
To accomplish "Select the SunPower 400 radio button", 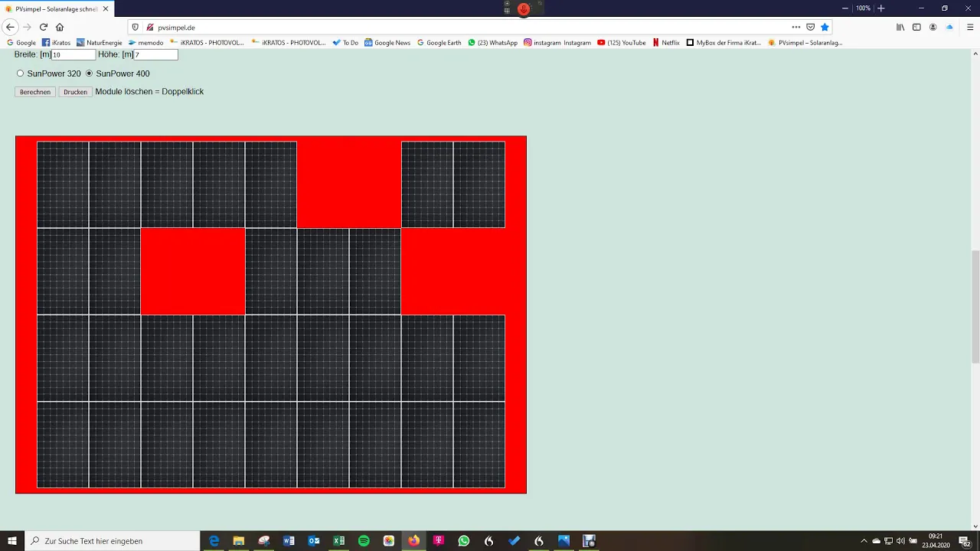I will click(89, 73).
